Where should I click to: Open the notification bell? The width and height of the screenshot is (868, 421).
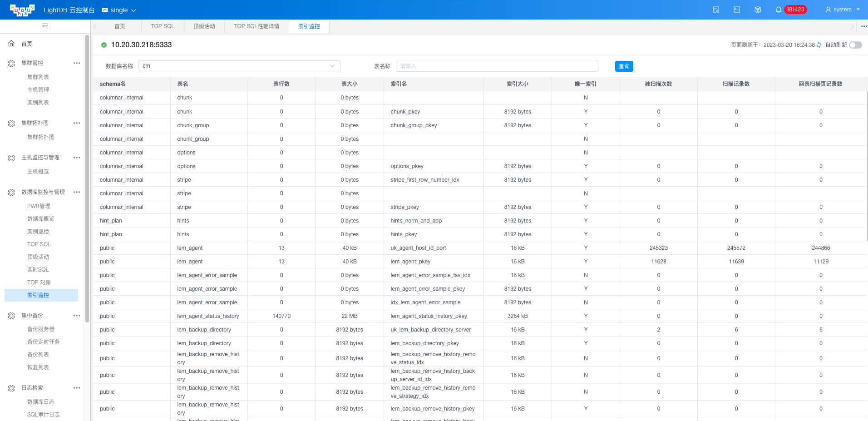[779, 10]
